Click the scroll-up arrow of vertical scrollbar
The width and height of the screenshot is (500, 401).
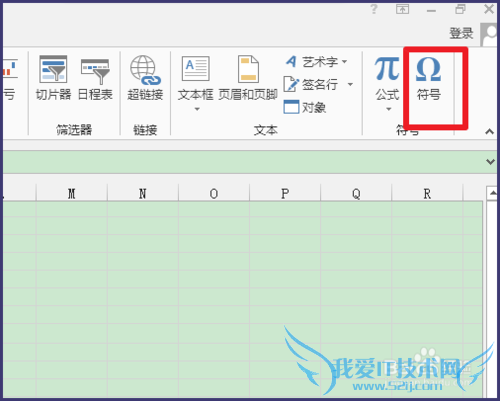coord(492,193)
